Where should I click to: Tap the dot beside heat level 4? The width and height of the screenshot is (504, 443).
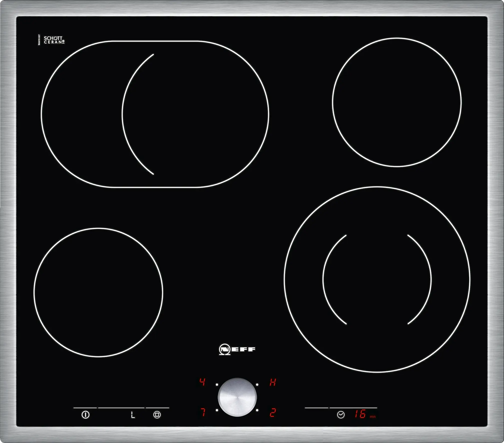[x=217, y=385]
